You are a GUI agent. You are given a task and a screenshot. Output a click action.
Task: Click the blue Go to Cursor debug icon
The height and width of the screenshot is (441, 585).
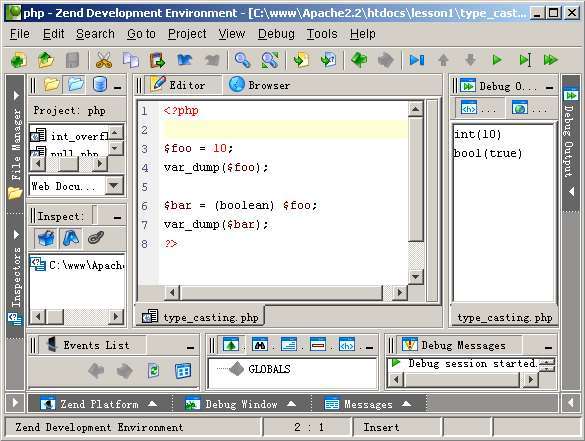(x=417, y=60)
